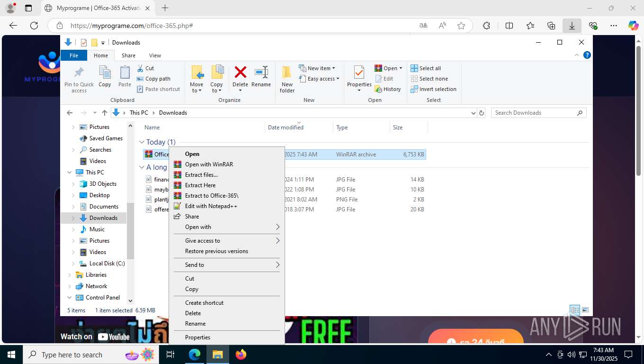Click the Cut scissors icon
The width and height of the screenshot is (644, 364).
click(x=141, y=68)
